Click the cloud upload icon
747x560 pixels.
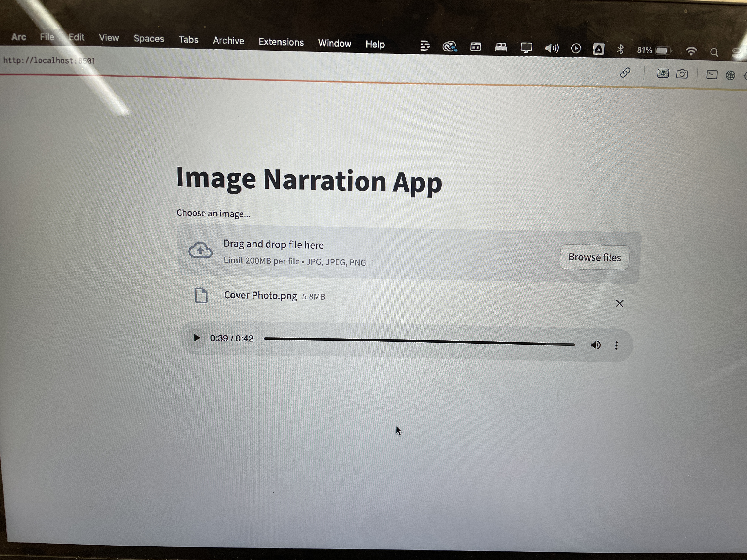pos(200,250)
